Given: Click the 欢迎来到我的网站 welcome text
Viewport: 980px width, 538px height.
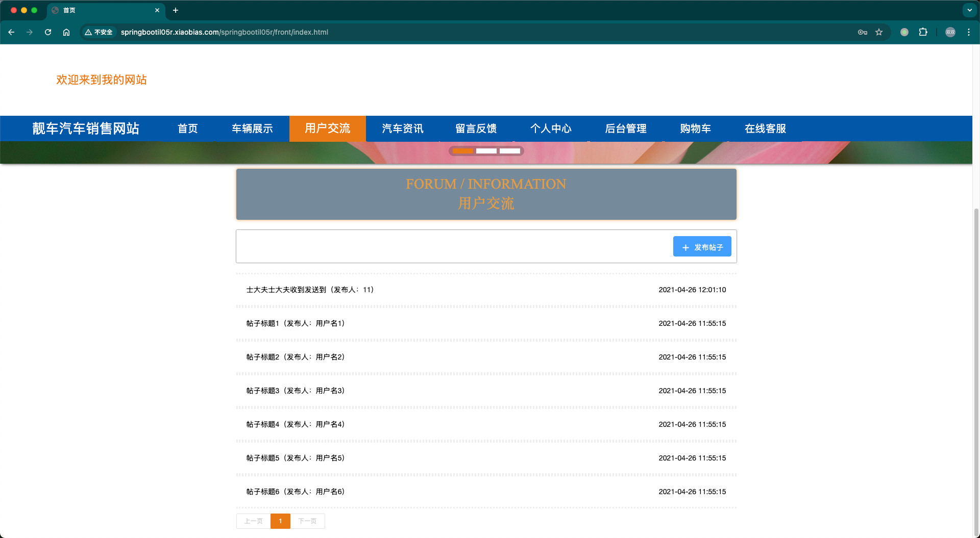Looking at the screenshot, I should tap(102, 80).
